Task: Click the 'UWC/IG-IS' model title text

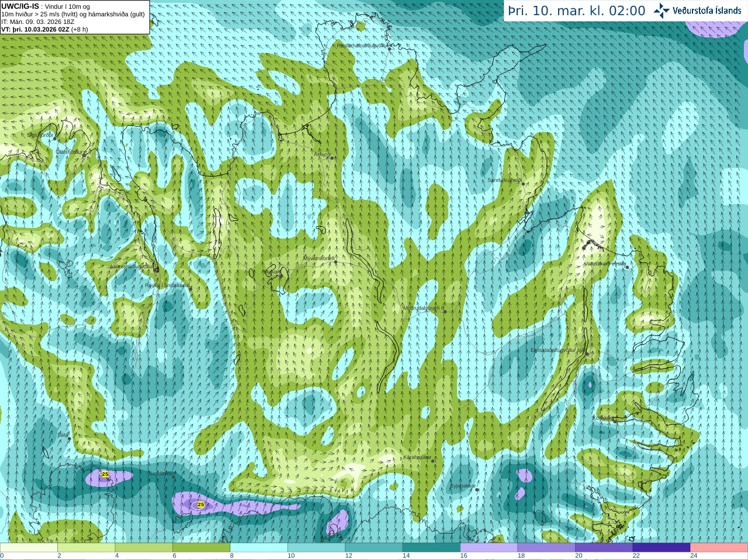Action: click(20, 6)
